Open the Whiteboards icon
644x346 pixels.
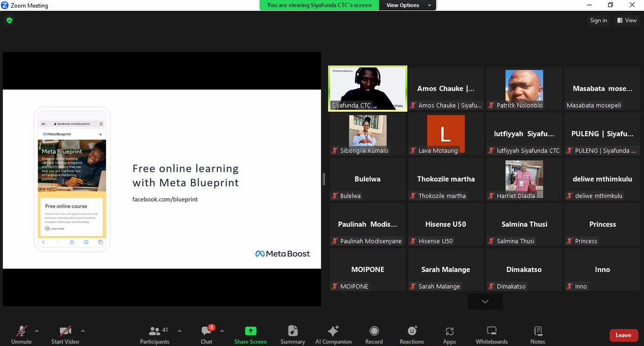click(x=492, y=330)
